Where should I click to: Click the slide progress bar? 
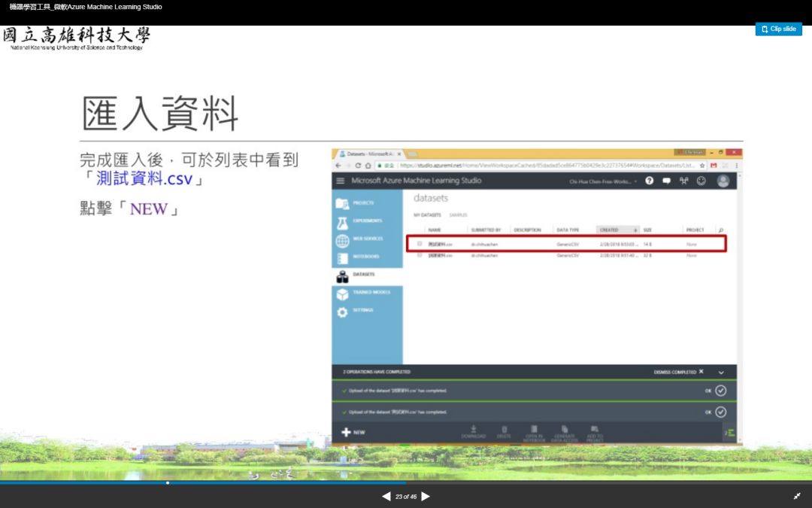coord(406,482)
